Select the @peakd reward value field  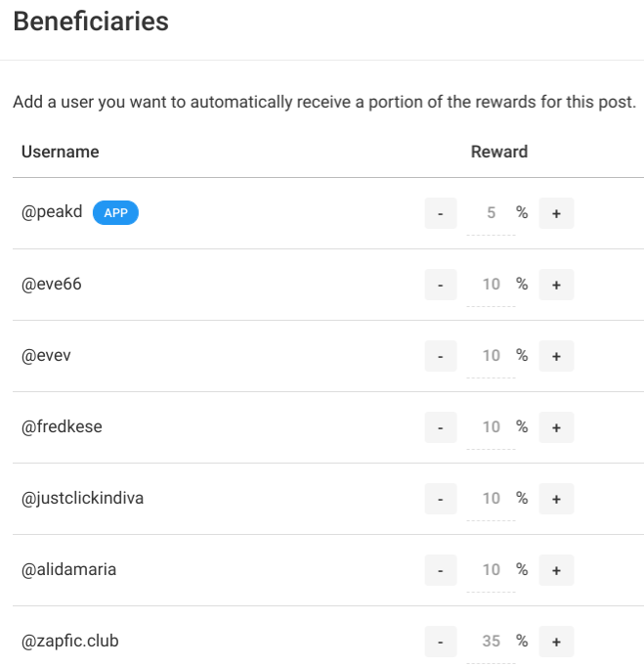[491, 213]
